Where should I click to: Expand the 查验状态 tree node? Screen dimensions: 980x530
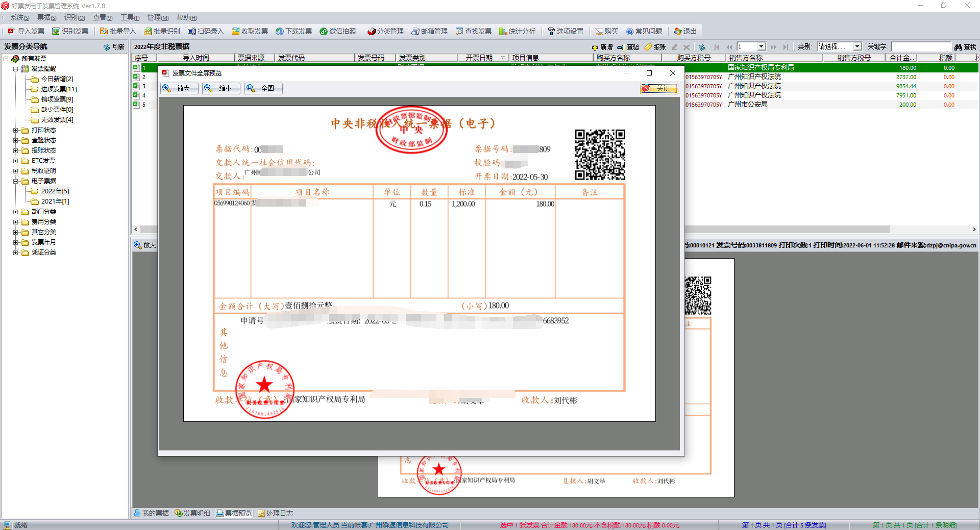pyautogui.click(x=16, y=140)
